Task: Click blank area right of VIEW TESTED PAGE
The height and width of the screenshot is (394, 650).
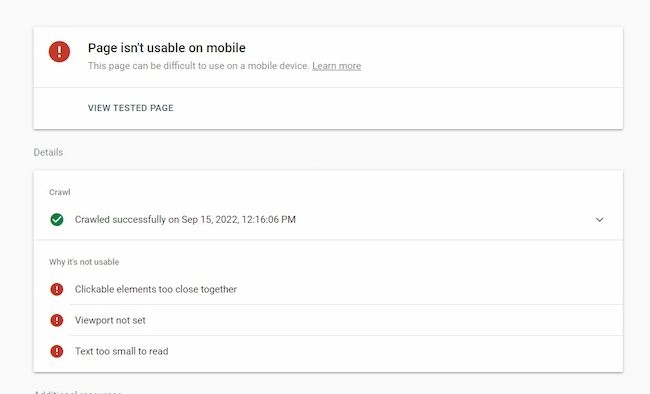Action: (396, 108)
